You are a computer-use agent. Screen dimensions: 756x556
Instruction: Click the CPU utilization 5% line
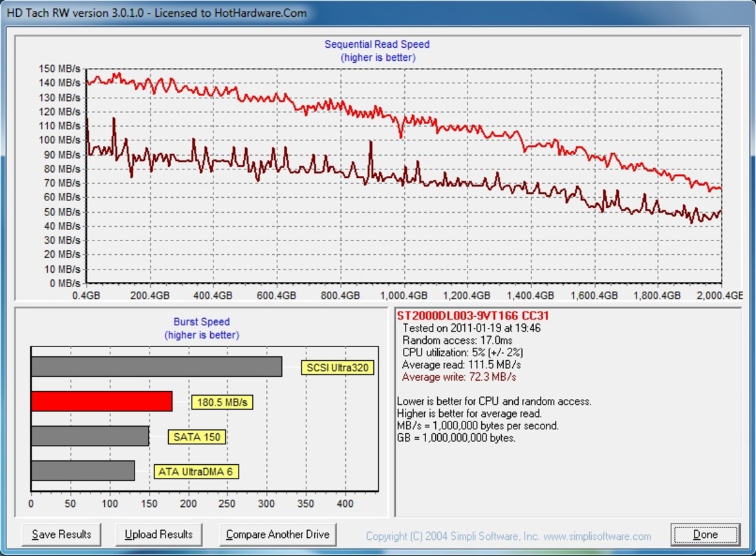(x=463, y=352)
